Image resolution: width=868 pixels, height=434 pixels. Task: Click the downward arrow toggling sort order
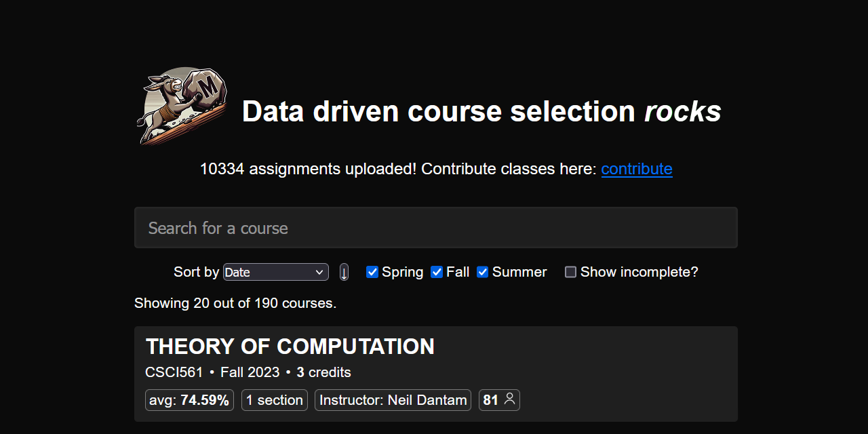pyautogui.click(x=344, y=272)
